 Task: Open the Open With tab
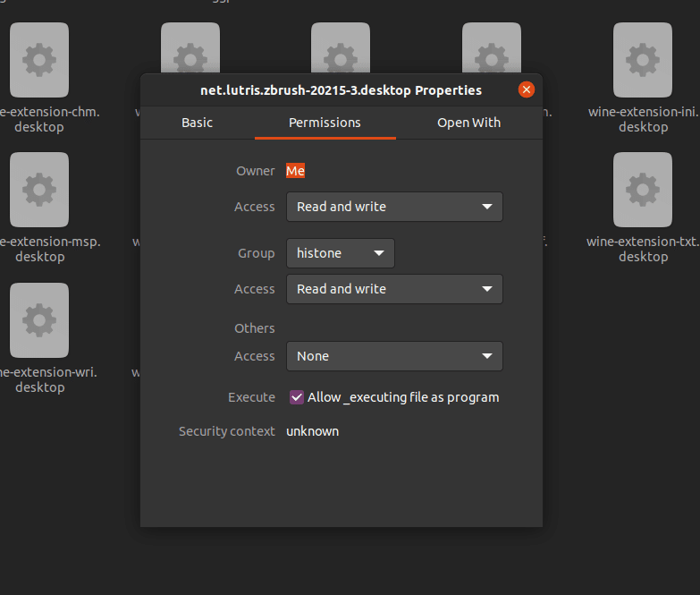point(468,123)
